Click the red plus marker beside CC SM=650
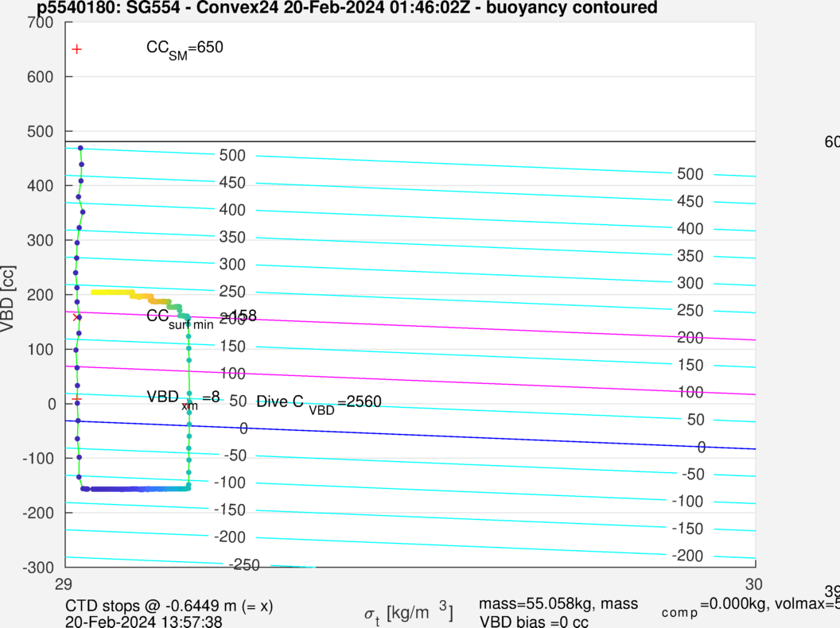Viewport: 840px width, 628px height. pos(76,49)
